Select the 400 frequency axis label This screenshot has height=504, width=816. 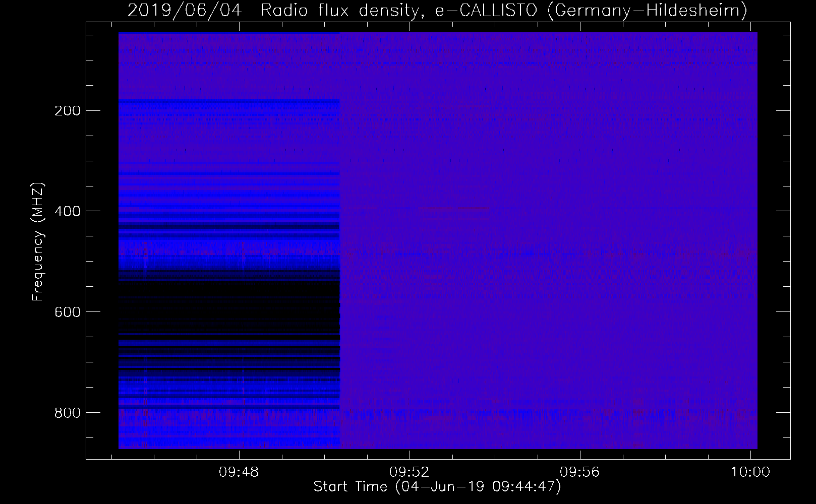coord(68,212)
